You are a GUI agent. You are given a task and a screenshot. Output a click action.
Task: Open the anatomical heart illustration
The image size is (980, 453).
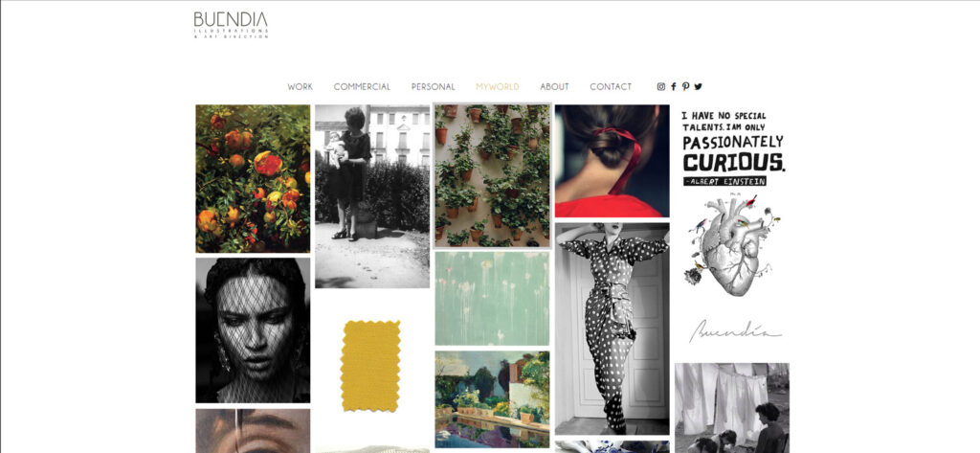tap(731, 245)
